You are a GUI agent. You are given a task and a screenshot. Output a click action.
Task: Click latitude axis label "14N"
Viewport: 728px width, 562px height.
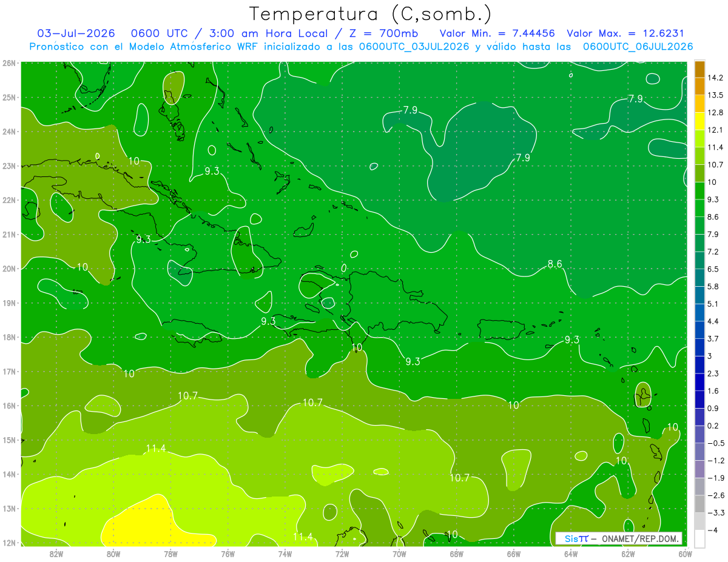(x=9, y=474)
